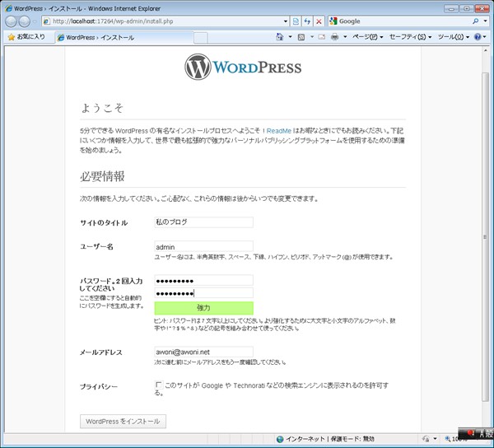This screenshot has height=448, width=494.
Task: Click the magnifier search icon
Action: (x=475, y=21)
